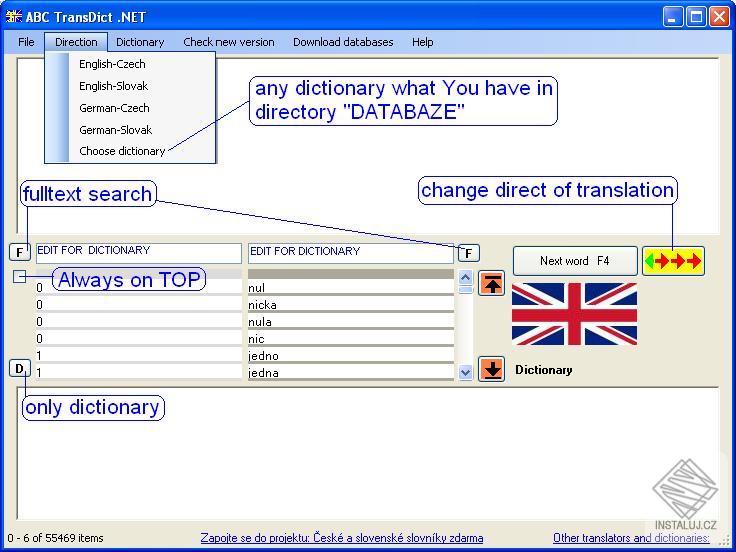Open the Download databases menu
Viewport: 736px width, 552px height.
343,42
